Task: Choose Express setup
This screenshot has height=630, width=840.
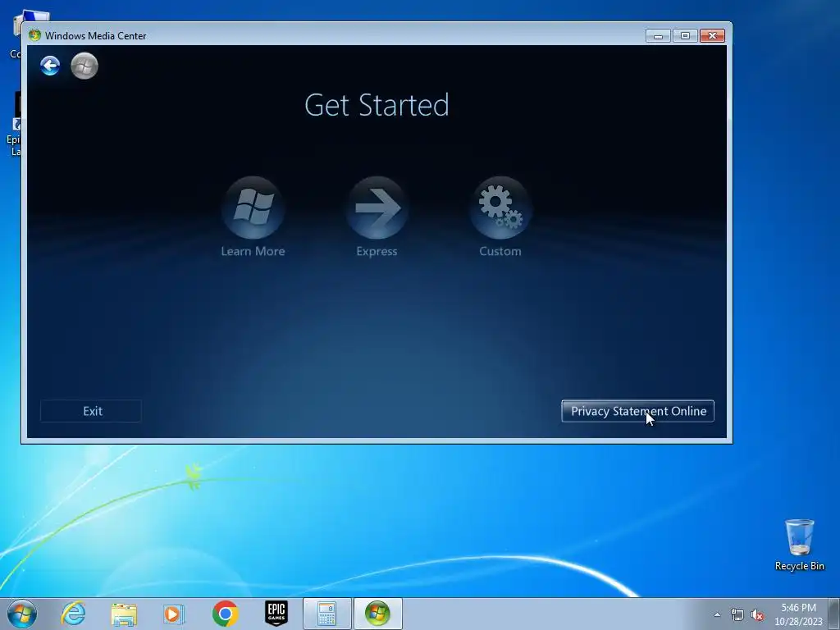Action: pyautogui.click(x=377, y=217)
